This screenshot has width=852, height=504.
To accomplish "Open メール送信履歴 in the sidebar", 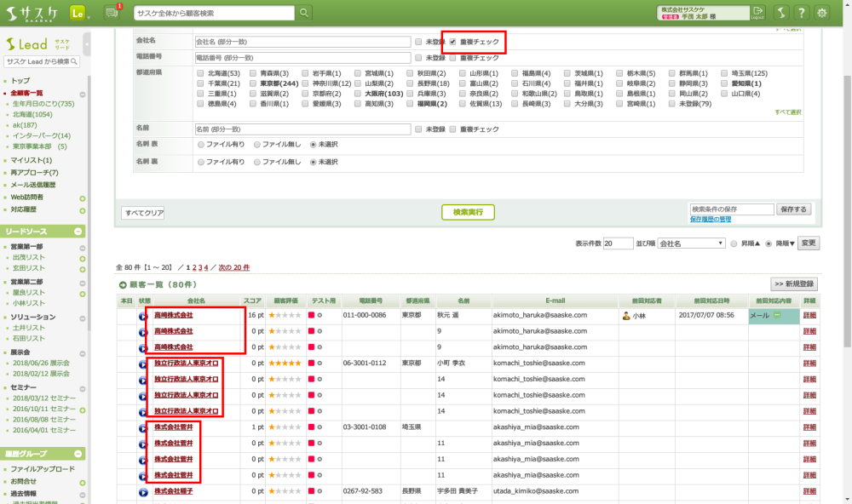I will tap(32, 185).
